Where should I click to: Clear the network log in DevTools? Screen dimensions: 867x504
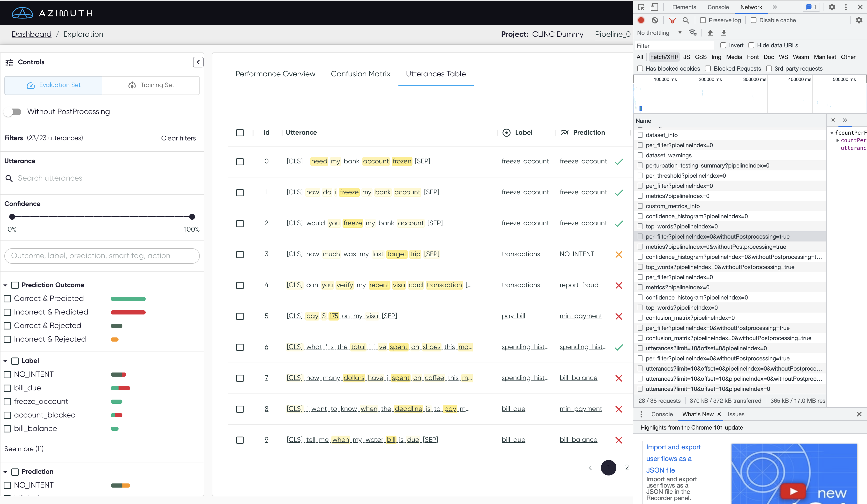655,20
